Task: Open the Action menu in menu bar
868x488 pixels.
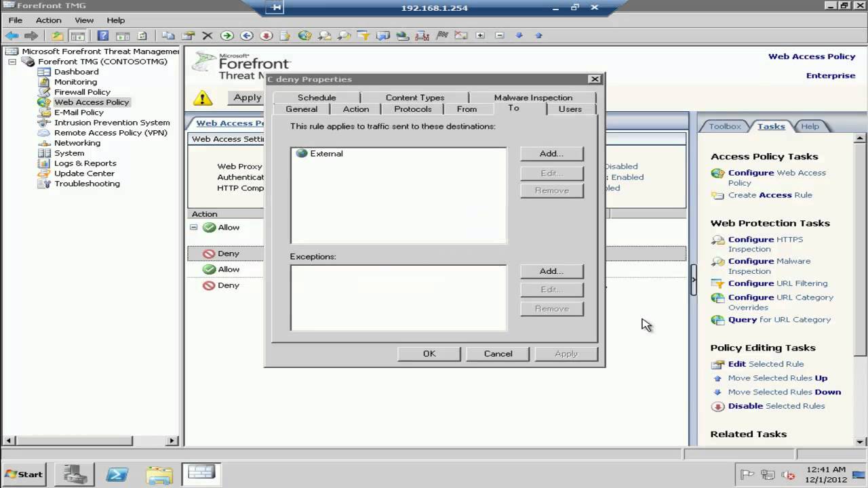Action: (x=48, y=20)
